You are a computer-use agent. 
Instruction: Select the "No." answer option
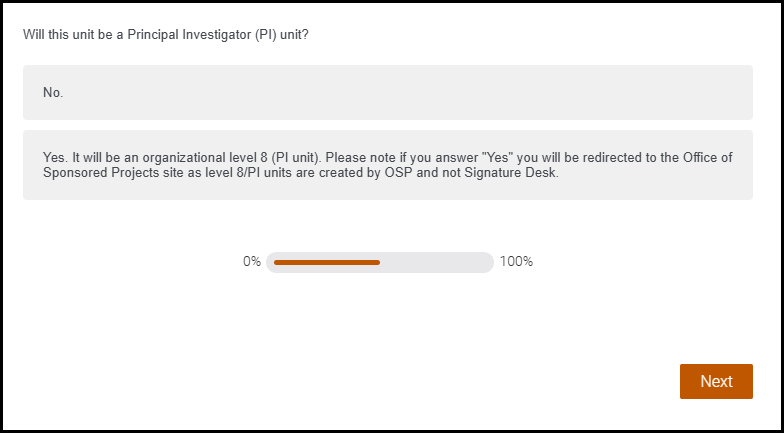(x=387, y=93)
